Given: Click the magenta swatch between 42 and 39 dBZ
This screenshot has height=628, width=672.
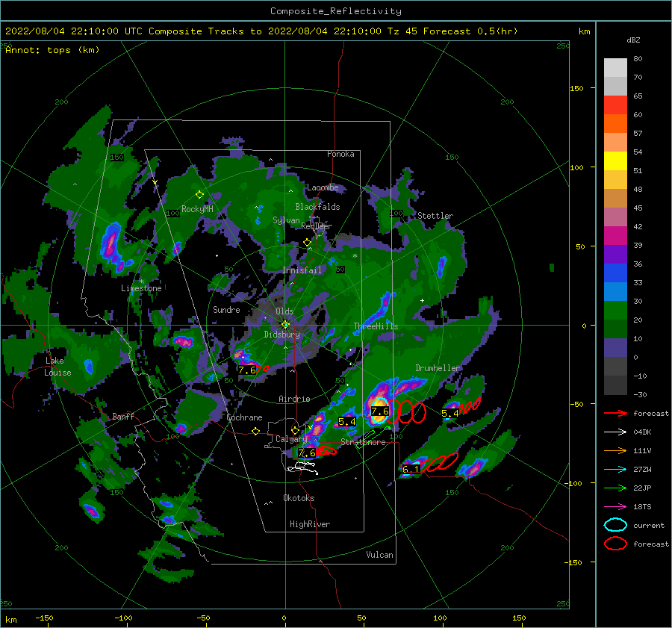Looking at the screenshot, I should coord(615,236).
